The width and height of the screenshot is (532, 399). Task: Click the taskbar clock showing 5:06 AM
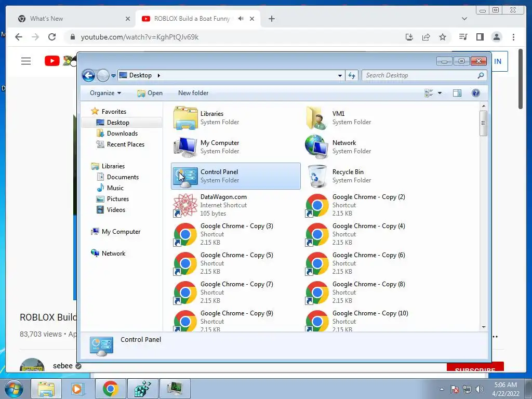tap(506, 389)
